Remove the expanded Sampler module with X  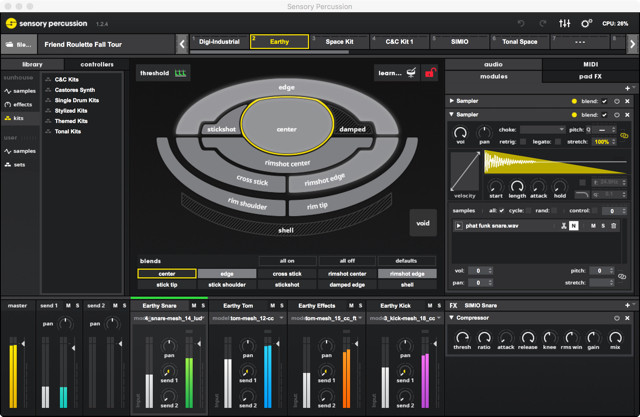[627, 115]
